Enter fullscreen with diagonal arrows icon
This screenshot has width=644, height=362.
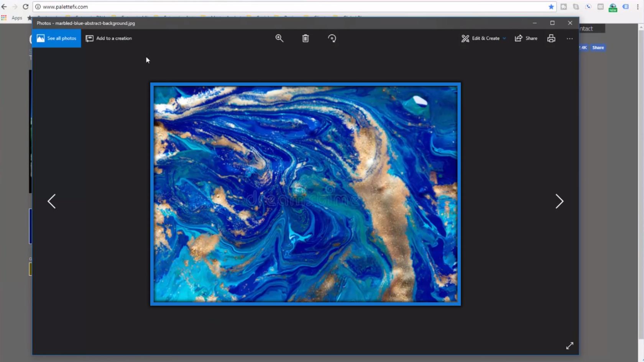570,346
